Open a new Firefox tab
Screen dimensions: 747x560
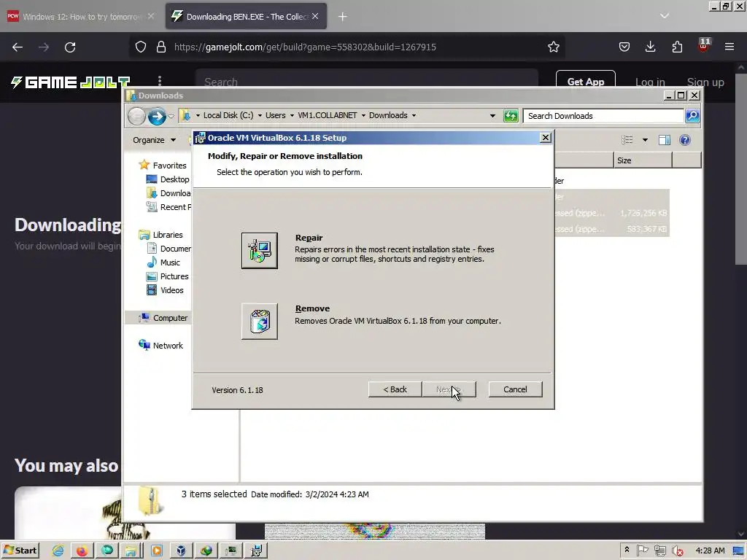pos(343,17)
